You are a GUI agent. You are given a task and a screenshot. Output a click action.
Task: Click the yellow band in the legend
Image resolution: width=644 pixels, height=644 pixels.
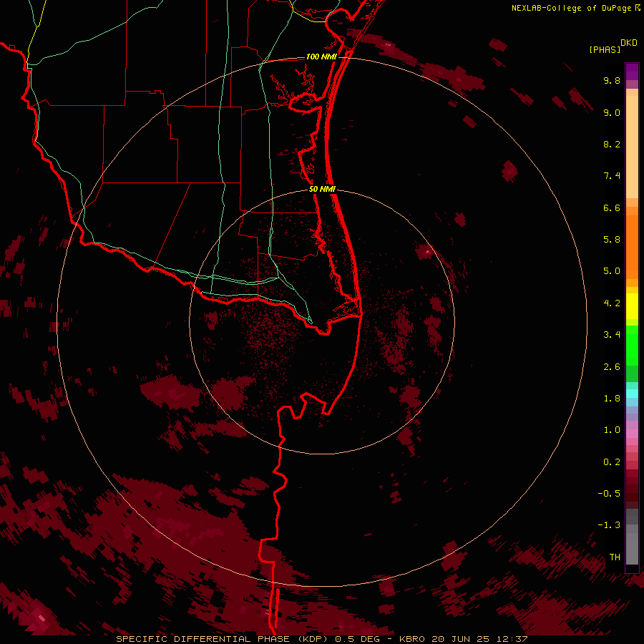pyautogui.click(x=632, y=306)
